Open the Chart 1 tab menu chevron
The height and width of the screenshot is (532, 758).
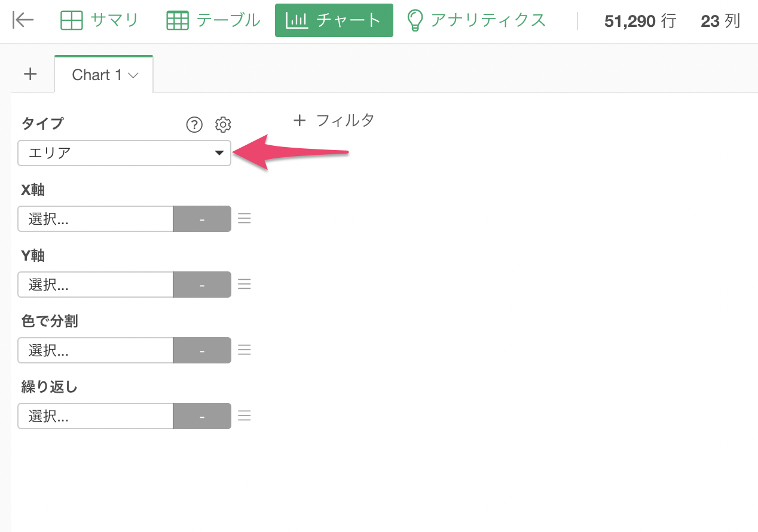point(133,75)
